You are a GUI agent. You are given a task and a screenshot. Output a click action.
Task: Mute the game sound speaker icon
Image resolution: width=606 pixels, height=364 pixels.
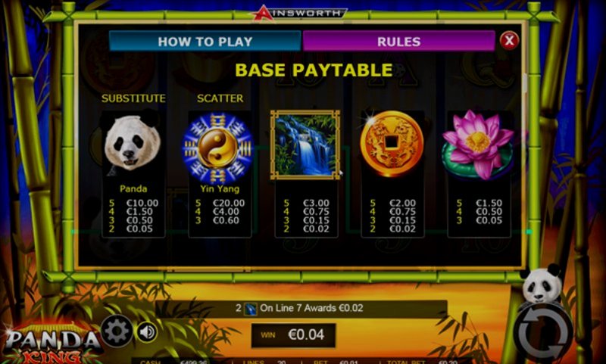tap(147, 332)
